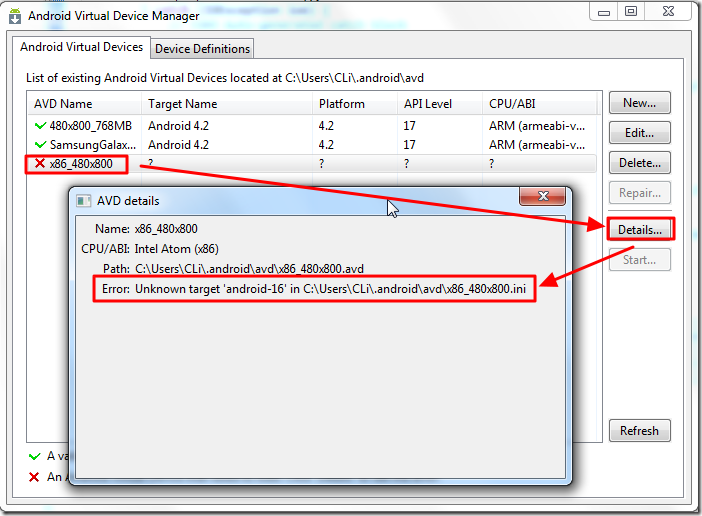The width and height of the screenshot is (702, 516).
Task: Click the New... button
Action: pyautogui.click(x=639, y=103)
